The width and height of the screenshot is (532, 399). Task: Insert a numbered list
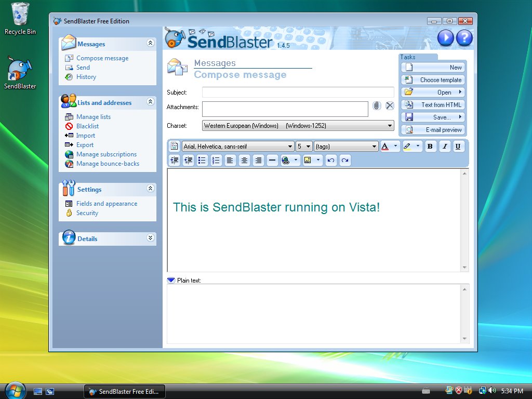coord(216,161)
